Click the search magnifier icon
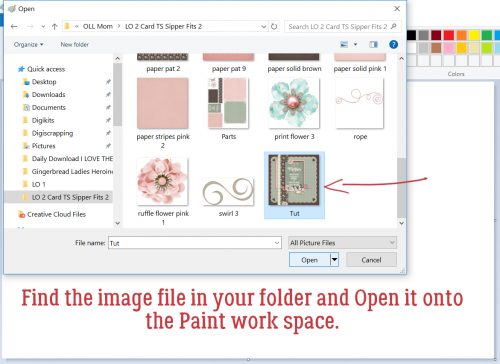The height and width of the screenshot is (364, 500). (x=394, y=26)
